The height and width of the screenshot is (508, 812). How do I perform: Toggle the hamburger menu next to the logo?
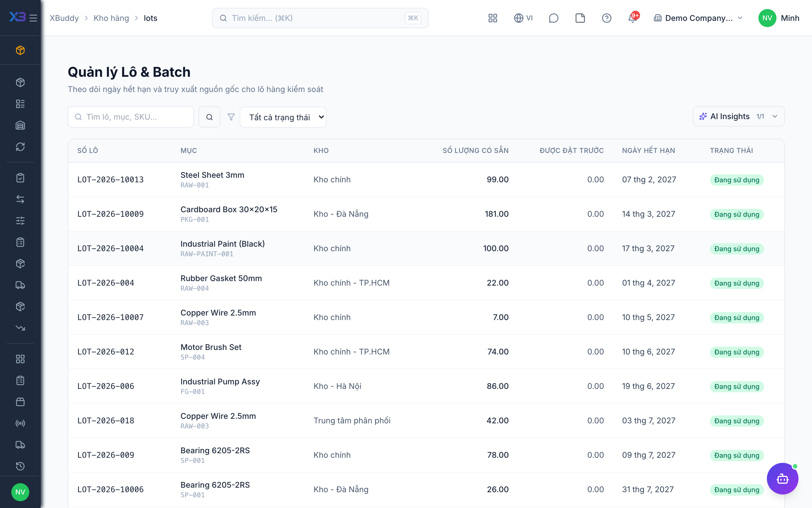point(33,18)
